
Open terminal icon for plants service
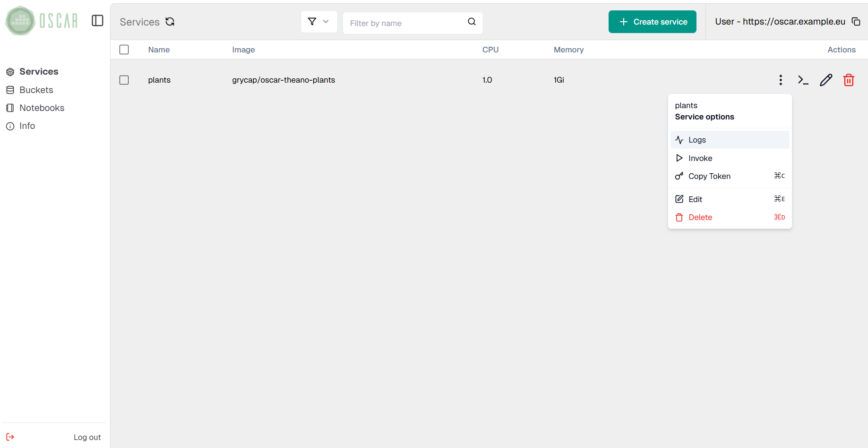(803, 80)
